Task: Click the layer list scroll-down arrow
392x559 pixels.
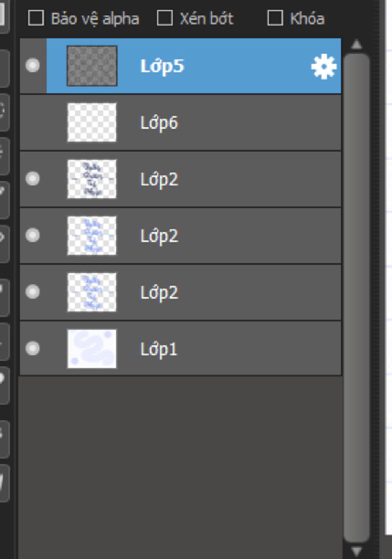Action: point(356,551)
